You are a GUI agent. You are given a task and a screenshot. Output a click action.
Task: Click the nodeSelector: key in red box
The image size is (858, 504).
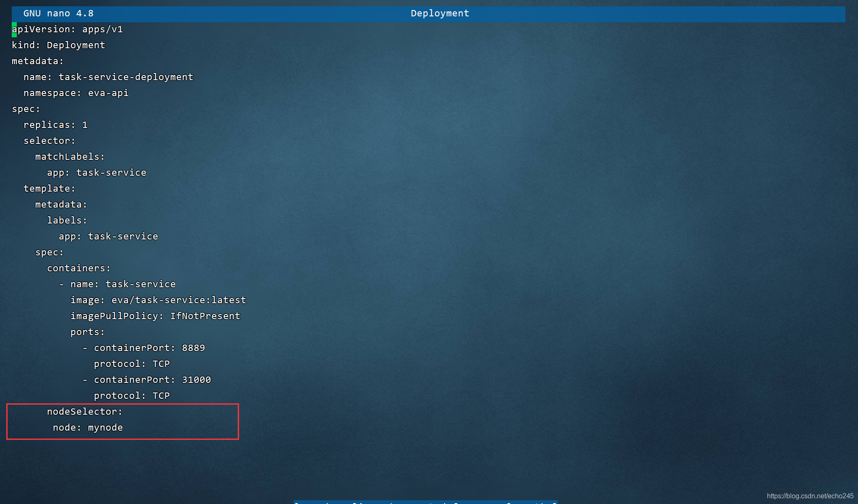[84, 412]
